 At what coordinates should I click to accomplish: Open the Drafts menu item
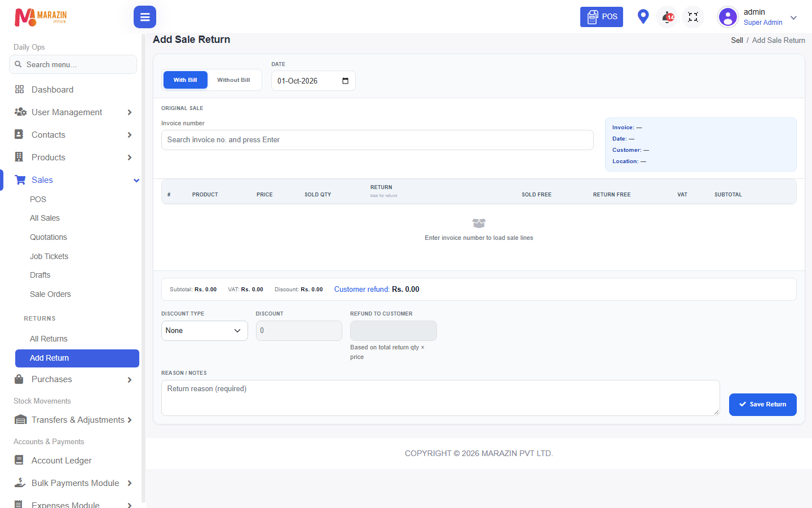pyautogui.click(x=40, y=275)
